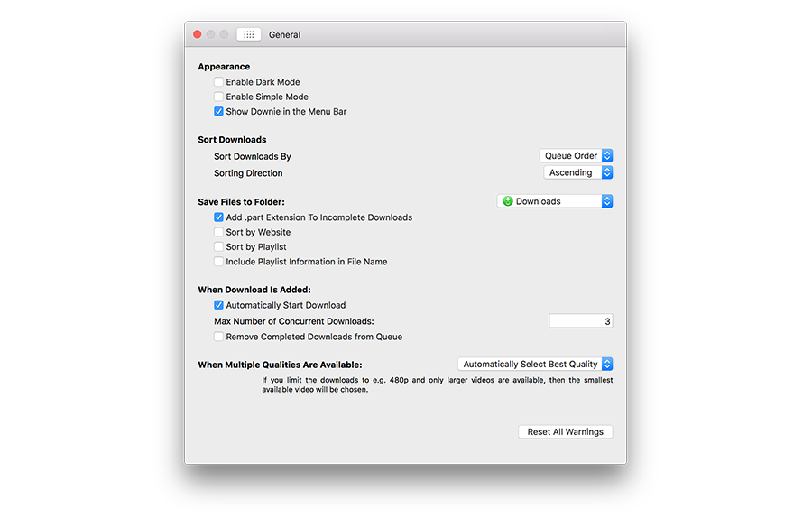The image size is (812, 518).
Task: Click the Max Concurrent Downloads number field
Action: pos(580,321)
